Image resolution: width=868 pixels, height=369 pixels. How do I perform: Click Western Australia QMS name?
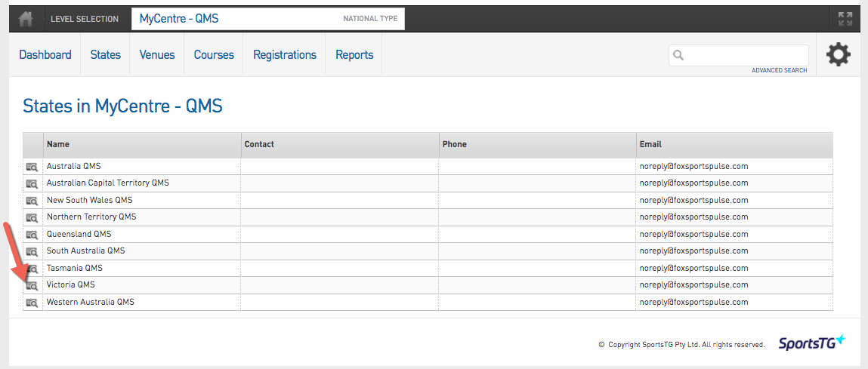click(x=90, y=302)
